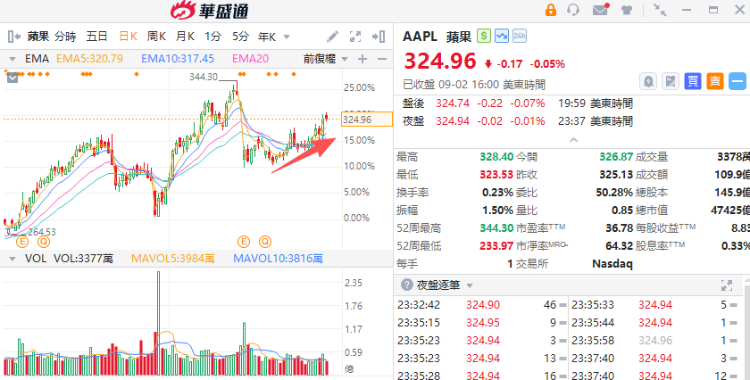750x380 pixels.
Task: Click the 324.96 axis price label
Action: coord(367,119)
